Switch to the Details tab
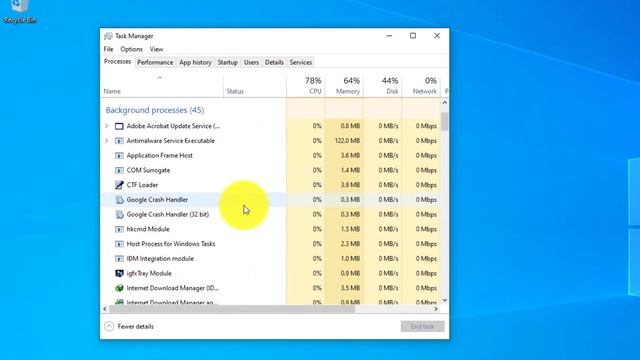Screen dimensions: 640x360 tap(274, 62)
